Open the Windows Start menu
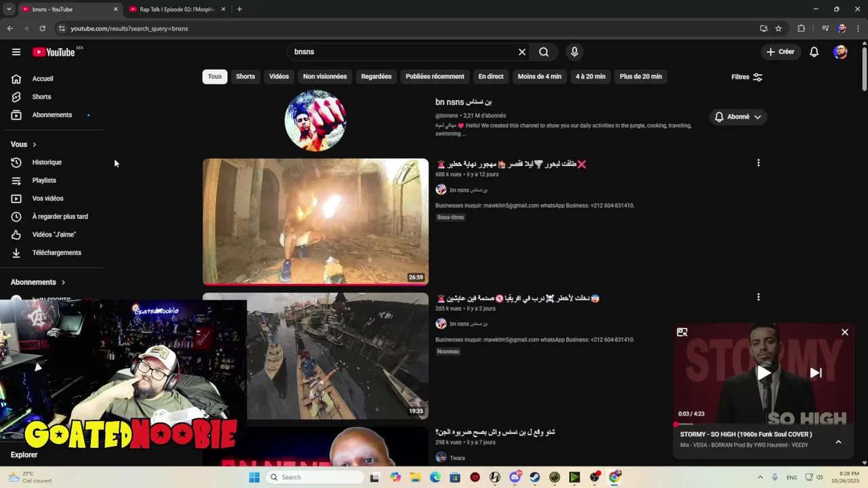The width and height of the screenshot is (868, 488). pos(254,477)
